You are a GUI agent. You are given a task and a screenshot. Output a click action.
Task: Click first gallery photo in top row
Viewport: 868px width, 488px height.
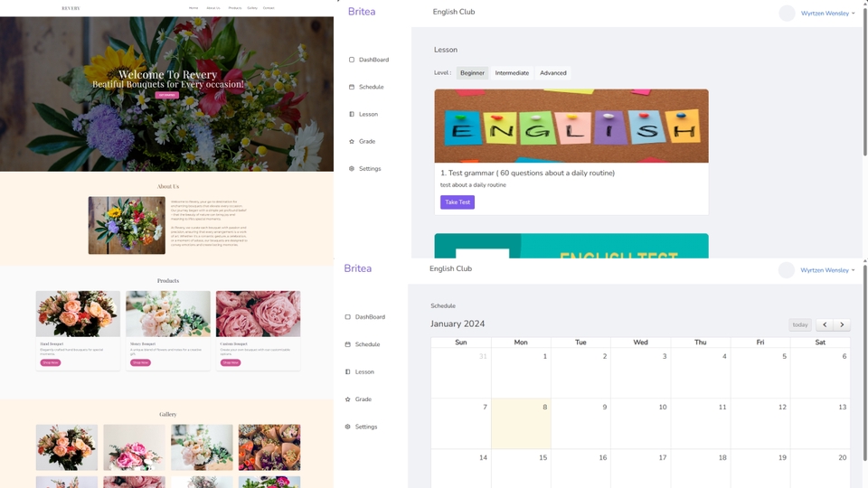coord(66,447)
